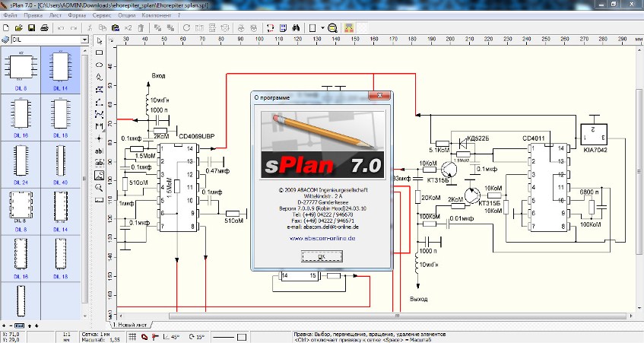This screenshot has width=644, height=343.
Task: Toggle the 45° angle snap option
Action: coord(171,337)
